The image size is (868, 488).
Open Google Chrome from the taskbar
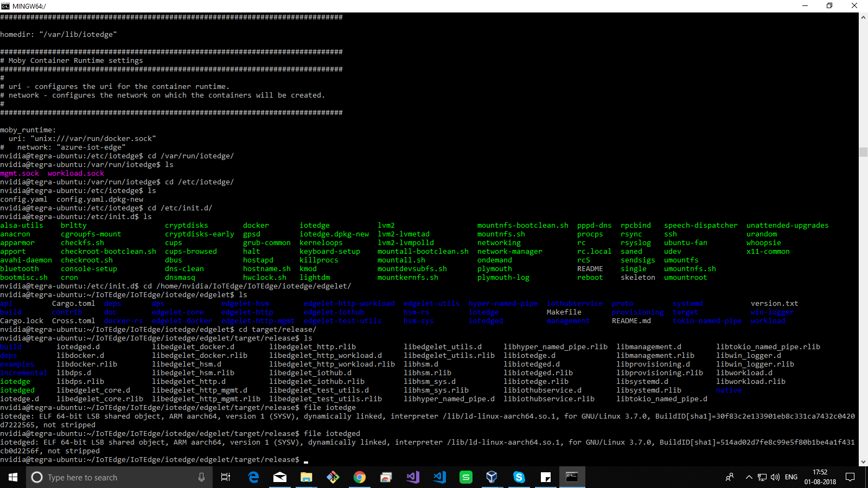coord(360,477)
